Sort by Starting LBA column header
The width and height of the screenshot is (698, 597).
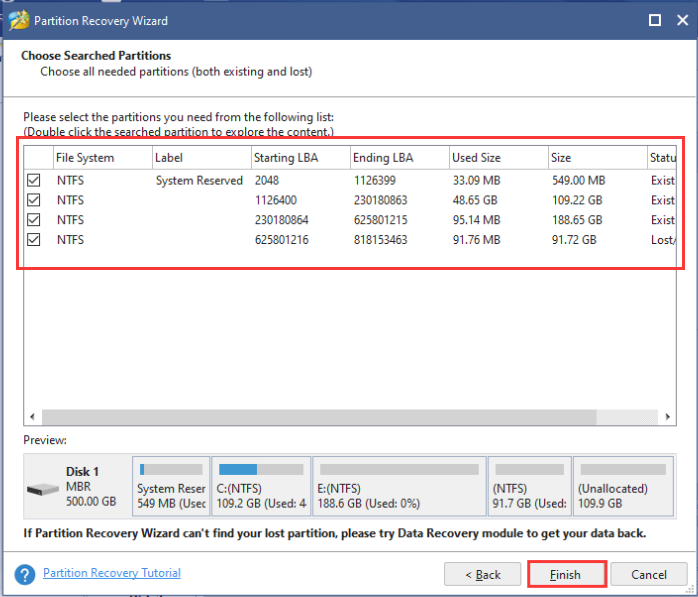(301, 158)
